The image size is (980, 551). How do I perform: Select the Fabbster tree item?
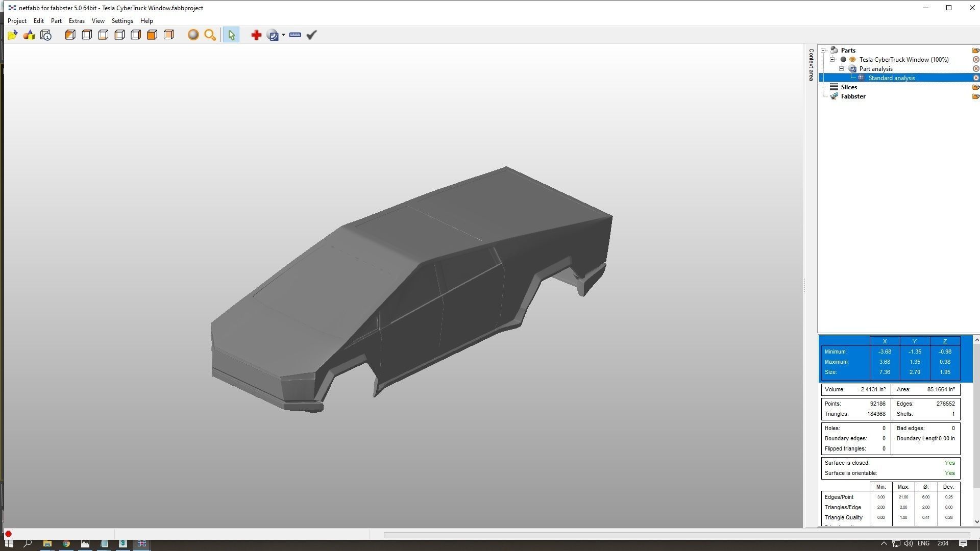point(853,96)
